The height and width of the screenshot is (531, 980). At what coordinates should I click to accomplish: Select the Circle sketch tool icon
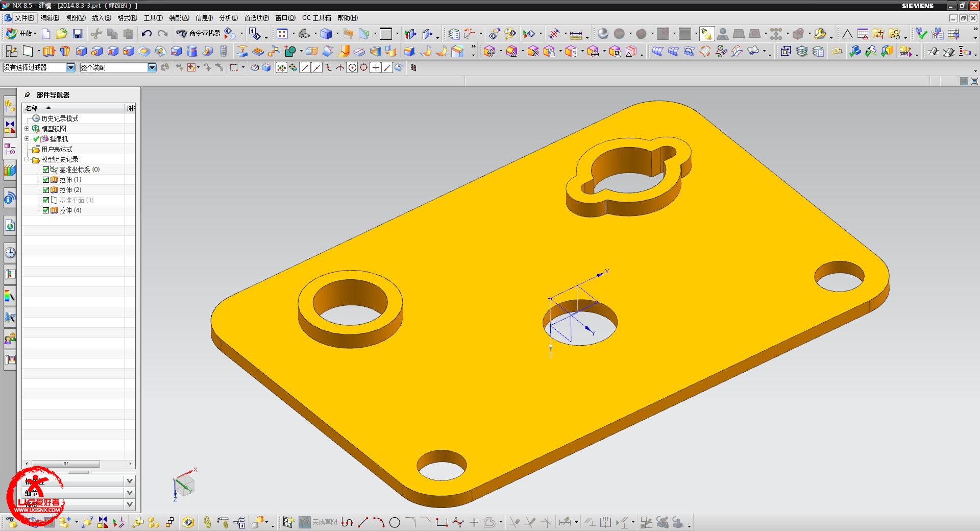point(395,522)
